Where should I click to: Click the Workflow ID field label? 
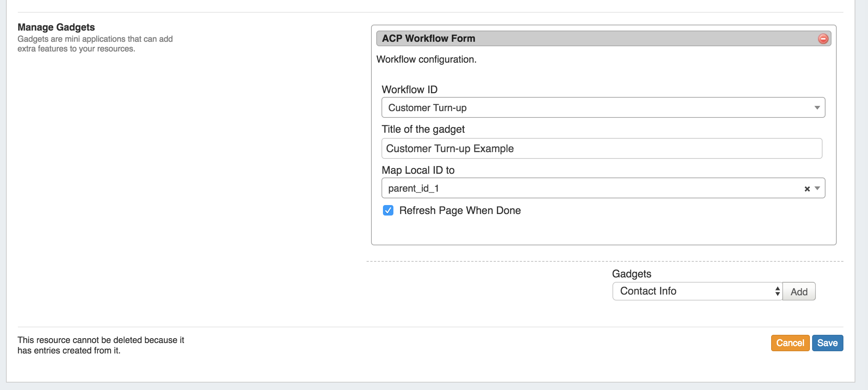point(409,90)
